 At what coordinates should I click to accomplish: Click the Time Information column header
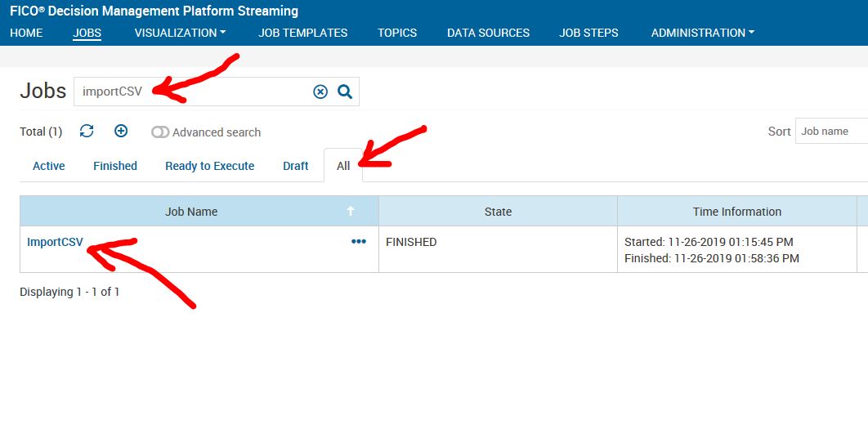click(x=736, y=212)
